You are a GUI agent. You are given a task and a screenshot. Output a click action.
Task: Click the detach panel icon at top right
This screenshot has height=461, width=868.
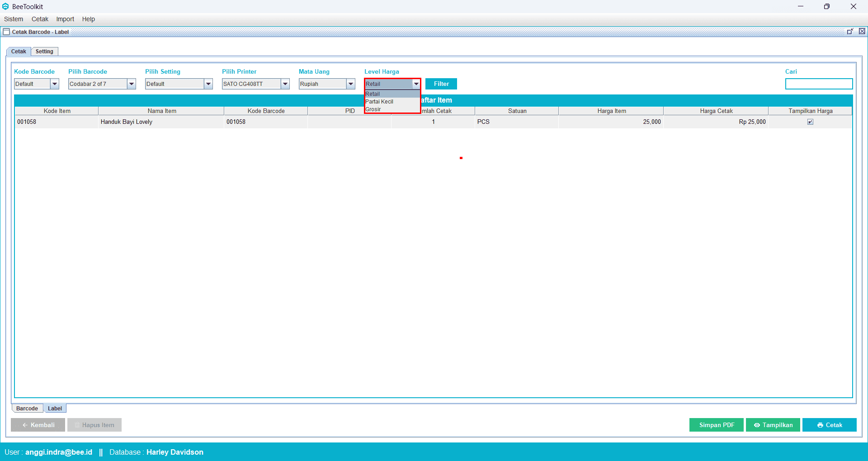coord(850,31)
